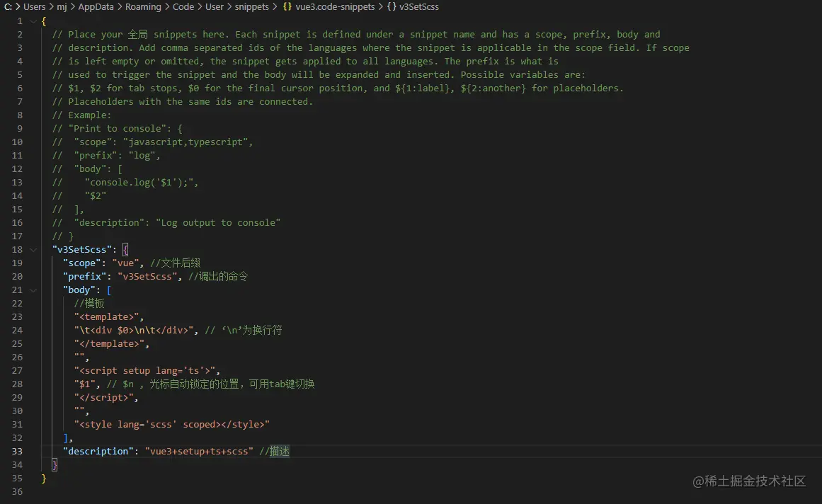This screenshot has width=822, height=504.
Task: Click the console.log('$1') comment line
Action: coord(125,183)
